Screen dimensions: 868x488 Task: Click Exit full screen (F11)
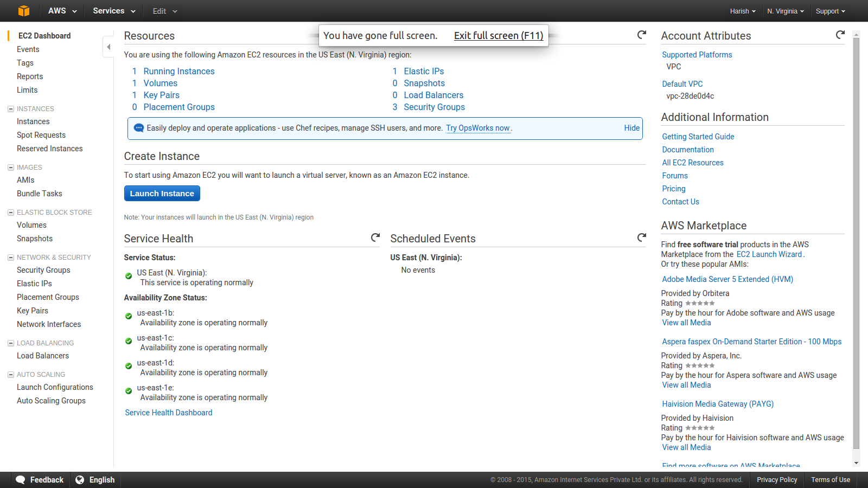pyautogui.click(x=499, y=36)
